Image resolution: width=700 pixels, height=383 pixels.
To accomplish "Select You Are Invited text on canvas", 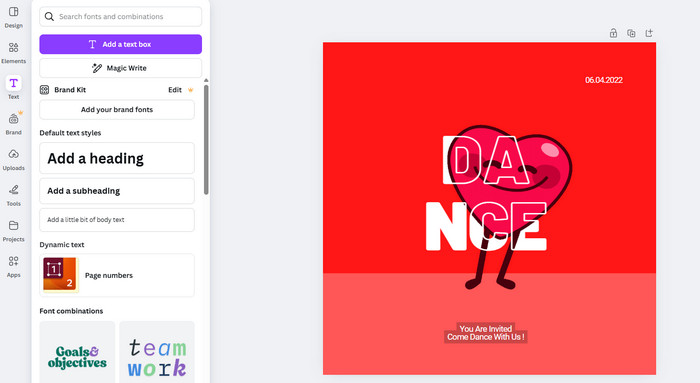I will pos(486,329).
